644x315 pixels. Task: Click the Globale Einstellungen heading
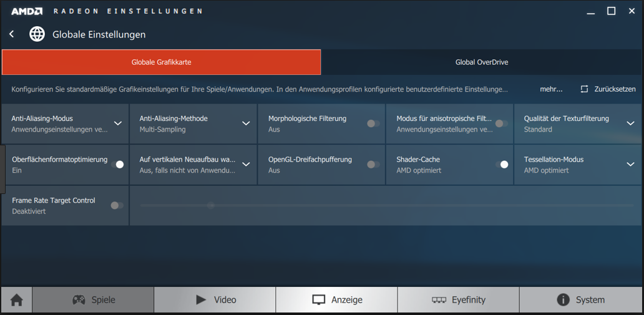click(x=99, y=34)
